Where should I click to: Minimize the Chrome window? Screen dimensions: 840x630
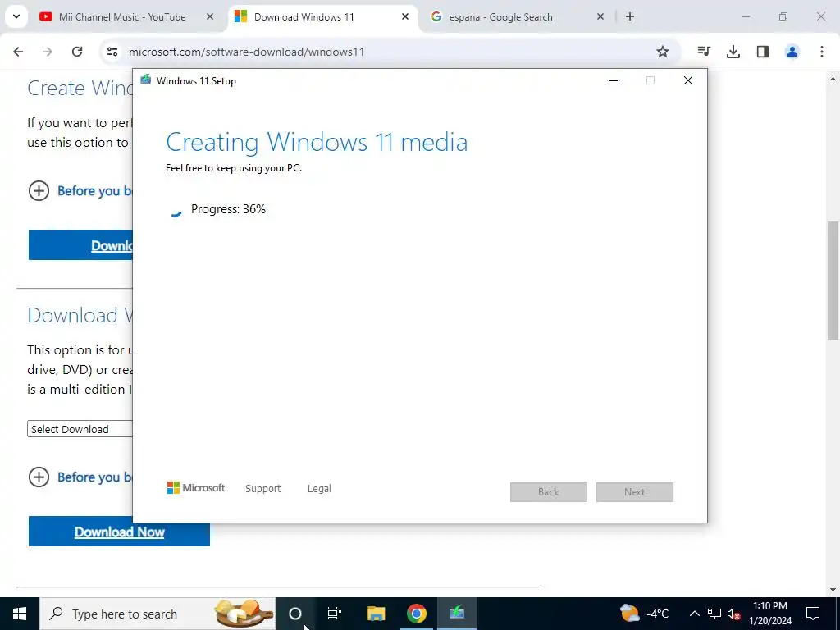coord(746,17)
